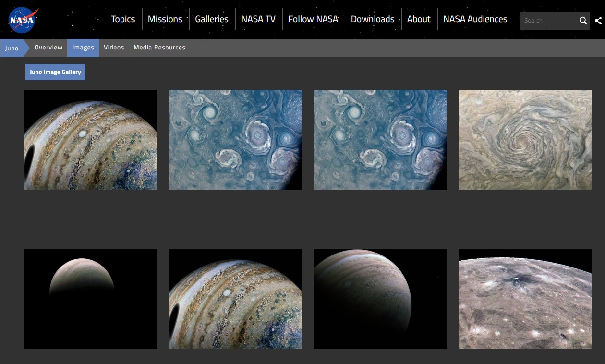Open the About menu
The image size is (605, 364).
[x=419, y=19]
